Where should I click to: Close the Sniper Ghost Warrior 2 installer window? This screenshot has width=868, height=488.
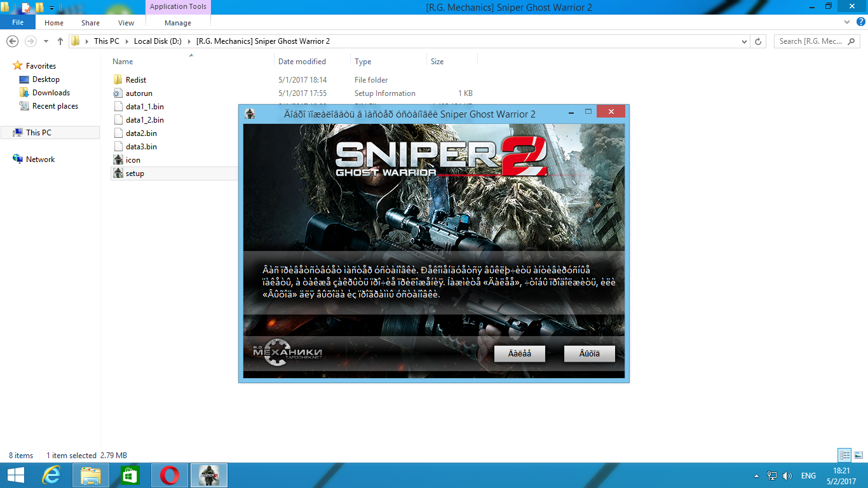pyautogui.click(x=611, y=112)
